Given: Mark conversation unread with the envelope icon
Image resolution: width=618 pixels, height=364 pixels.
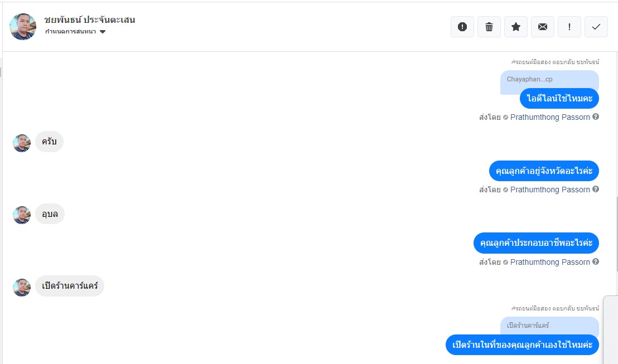Looking at the screenshot, I should point(543,27).
